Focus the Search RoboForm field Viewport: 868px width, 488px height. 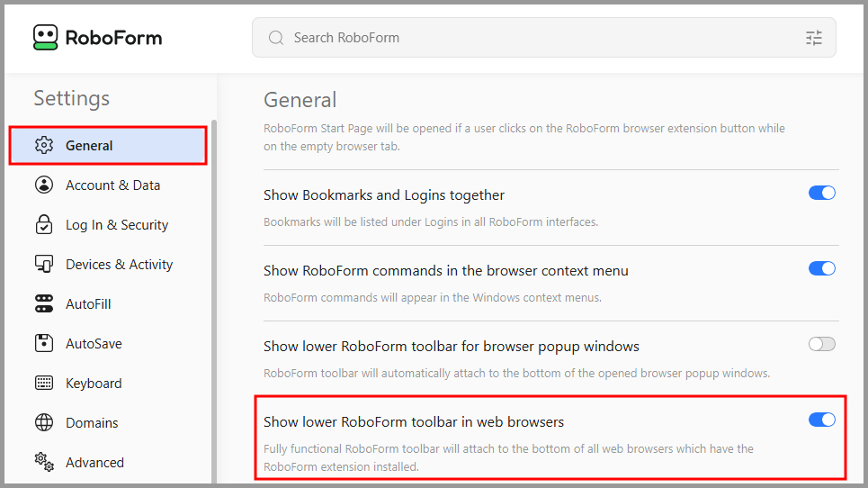(x=543, y=38)
